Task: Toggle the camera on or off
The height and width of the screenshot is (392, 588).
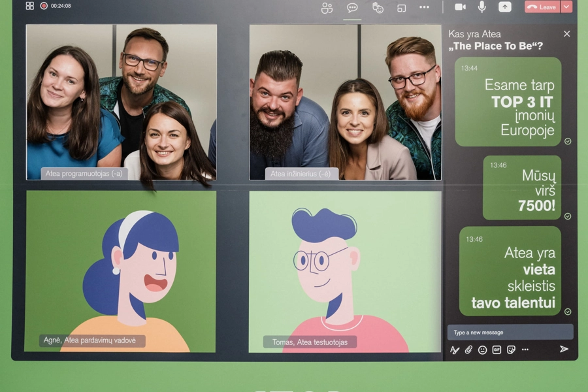Action: tap(460, 7)
